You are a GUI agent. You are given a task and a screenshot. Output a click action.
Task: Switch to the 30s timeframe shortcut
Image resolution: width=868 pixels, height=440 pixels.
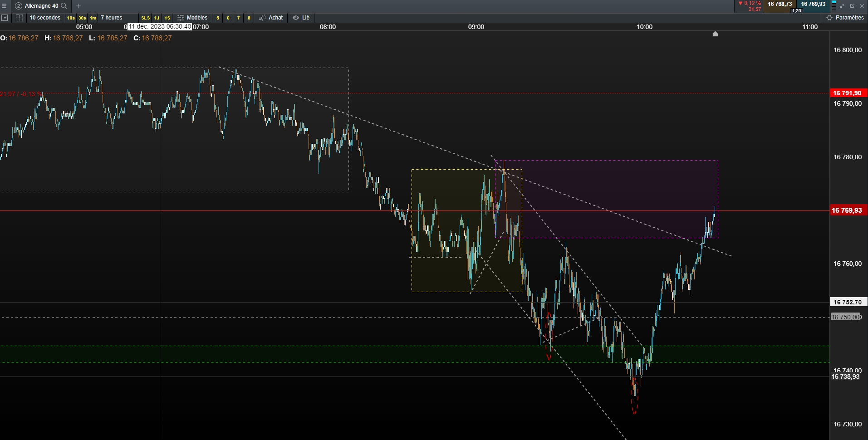click(82, 18)
